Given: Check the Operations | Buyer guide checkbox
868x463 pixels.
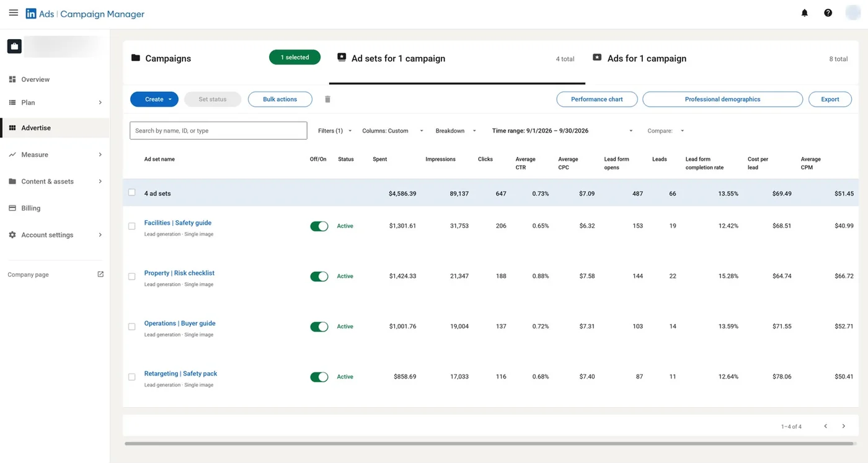Looking at the screenshot, I should click(131, 326).
